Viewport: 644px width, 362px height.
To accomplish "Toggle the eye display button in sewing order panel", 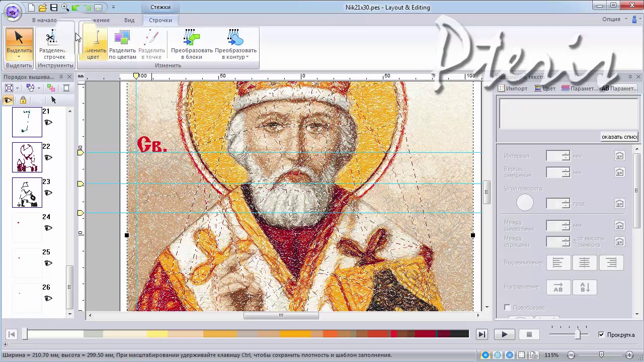I will 8,100.
